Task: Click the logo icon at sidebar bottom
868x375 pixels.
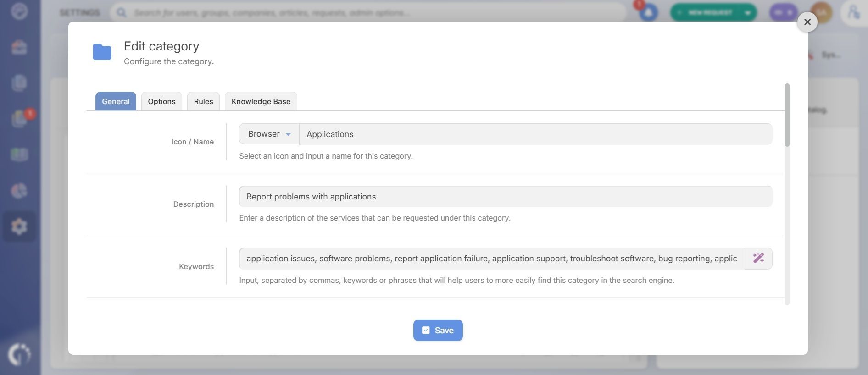Action: tap(19, 354)
